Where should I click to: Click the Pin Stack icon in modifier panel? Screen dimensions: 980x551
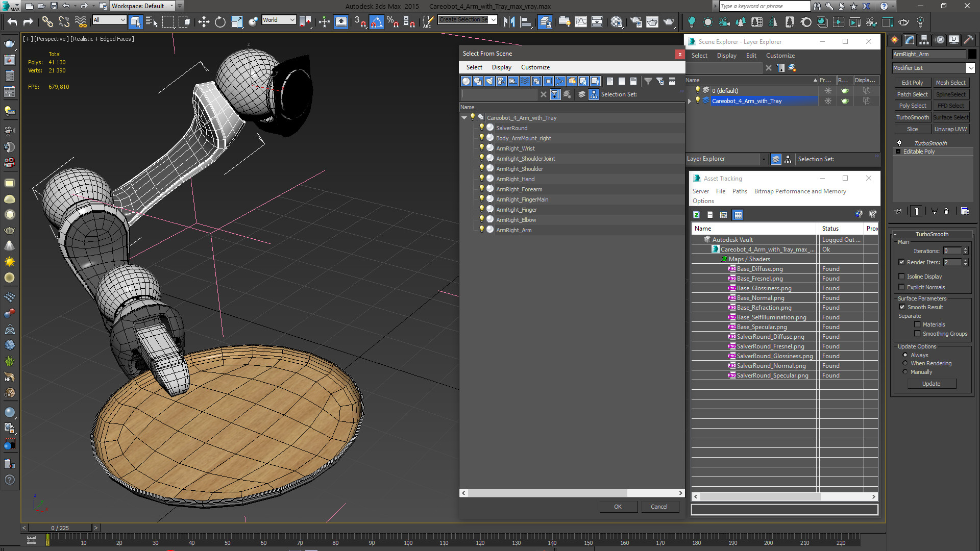[899, 211]
